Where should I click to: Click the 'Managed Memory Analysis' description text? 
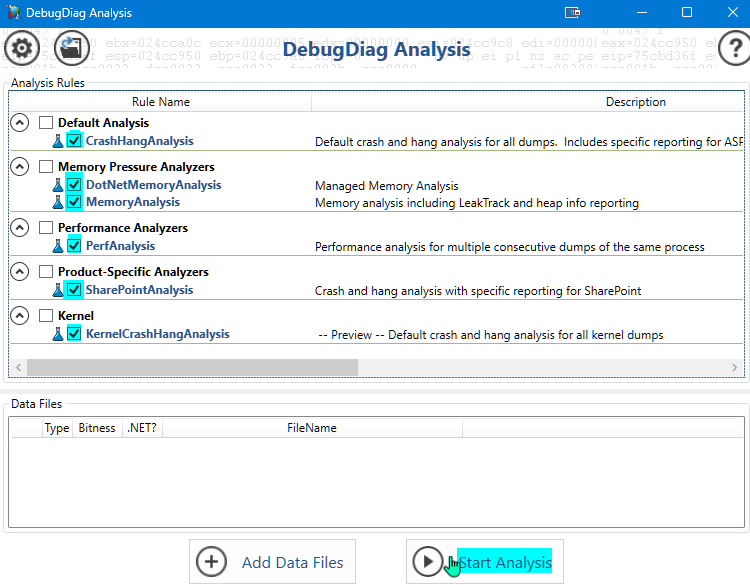coord(386,186)
